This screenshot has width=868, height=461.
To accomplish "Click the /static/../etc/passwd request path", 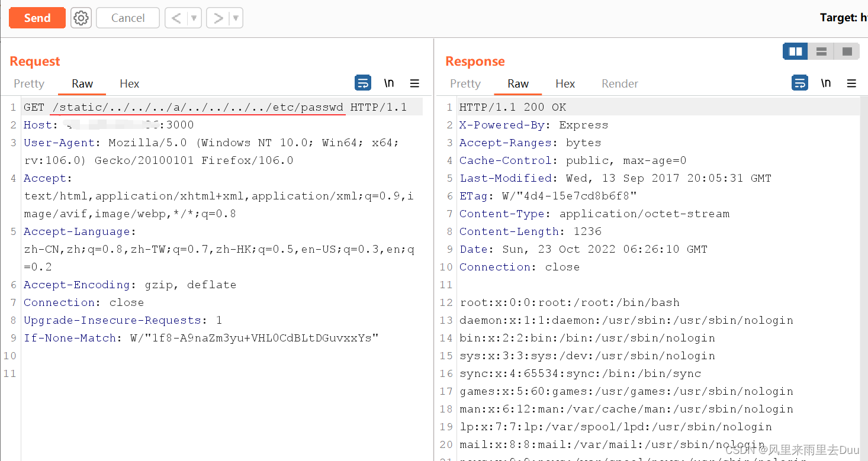I will coord(198,107).
